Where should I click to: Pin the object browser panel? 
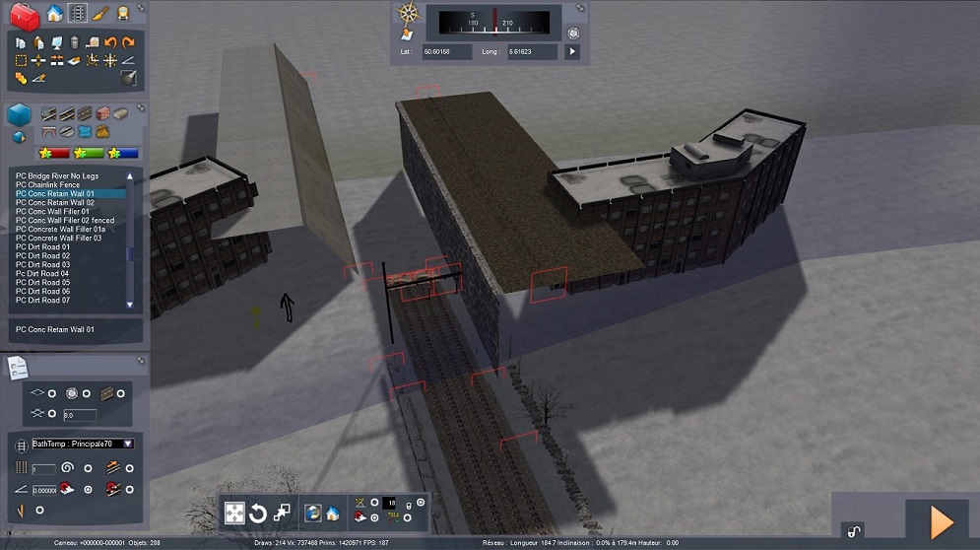[x=141, y=107]
